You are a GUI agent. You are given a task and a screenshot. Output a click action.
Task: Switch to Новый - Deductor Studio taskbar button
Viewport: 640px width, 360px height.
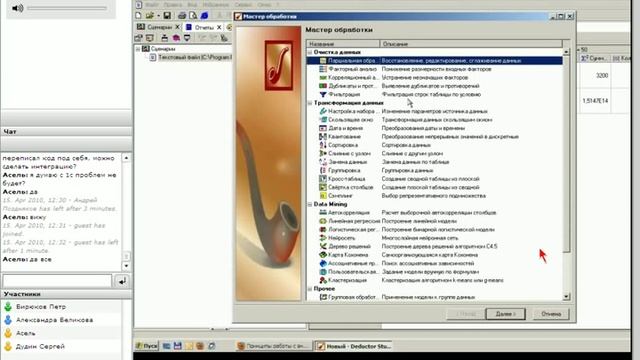pos(353,346)
